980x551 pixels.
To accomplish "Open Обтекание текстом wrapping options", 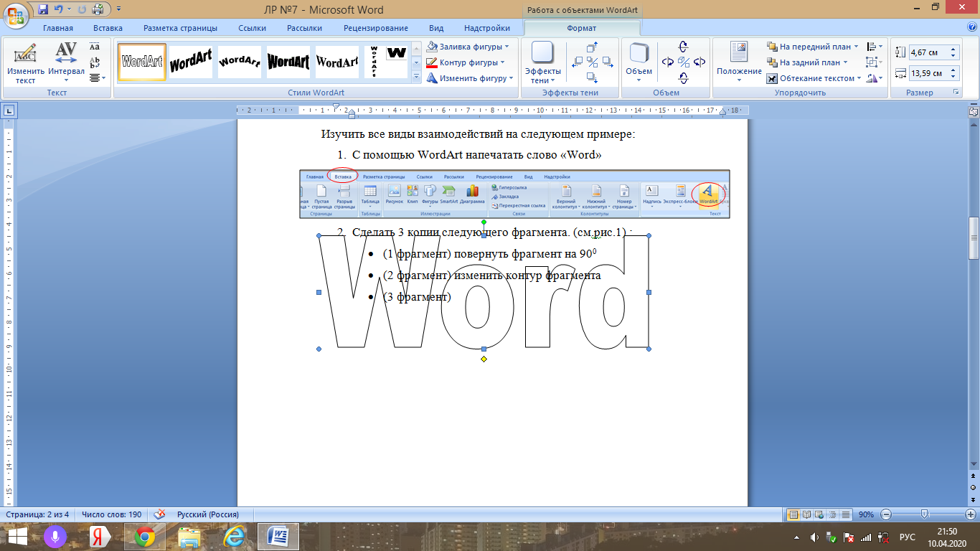I will [x=814, y=78].
